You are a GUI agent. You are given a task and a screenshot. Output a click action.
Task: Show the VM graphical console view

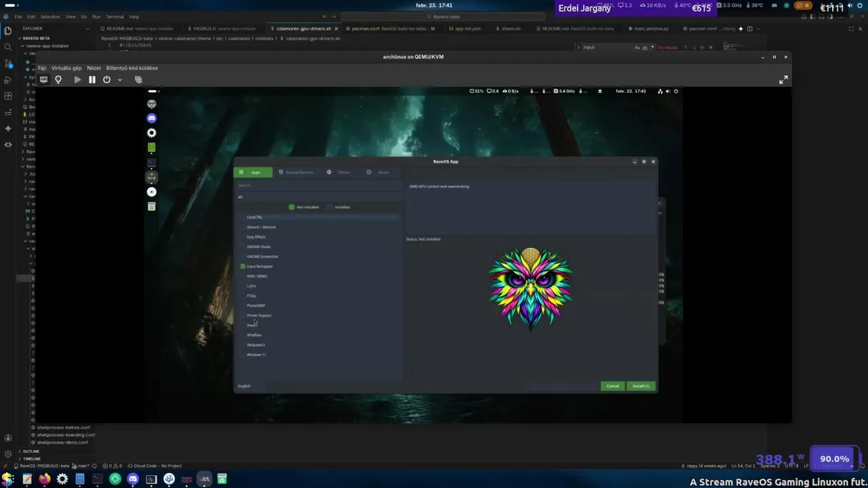click(43, 79)
